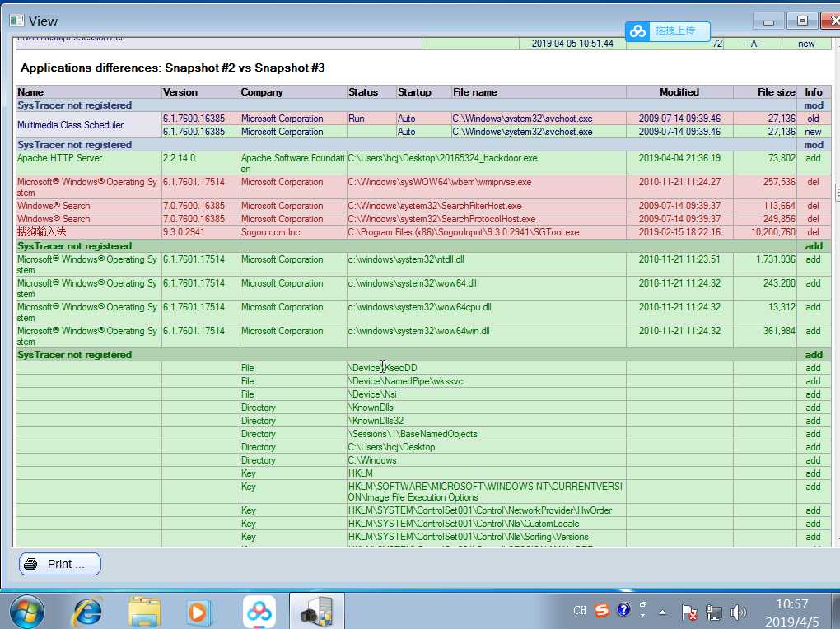Click the network tray icon
The image size is (840, 629).
click(x=713, y=612)
